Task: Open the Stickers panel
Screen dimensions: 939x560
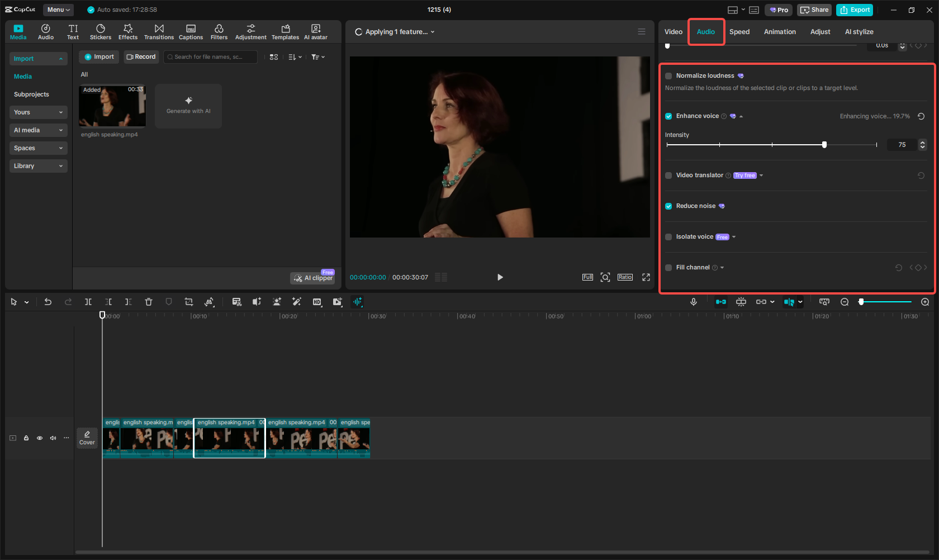Action: pos(101,31)
